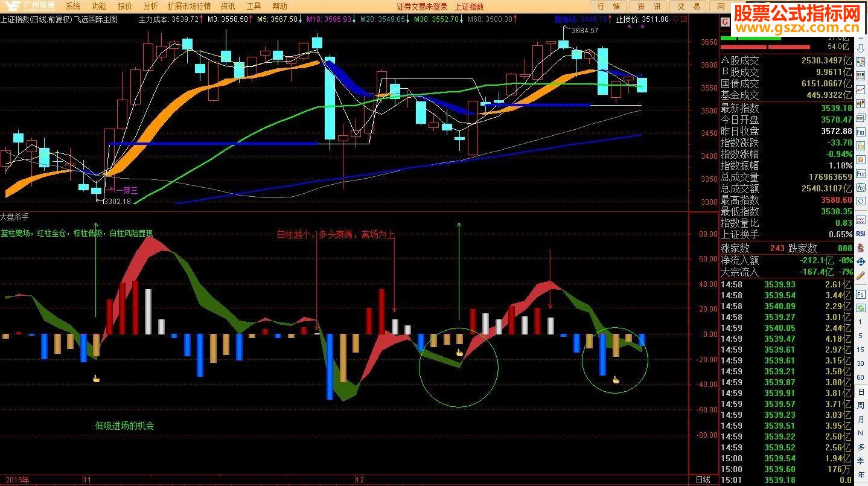Click the red dollar sign icon
This screenshot has height=486, width=868.
pos(861,248)
